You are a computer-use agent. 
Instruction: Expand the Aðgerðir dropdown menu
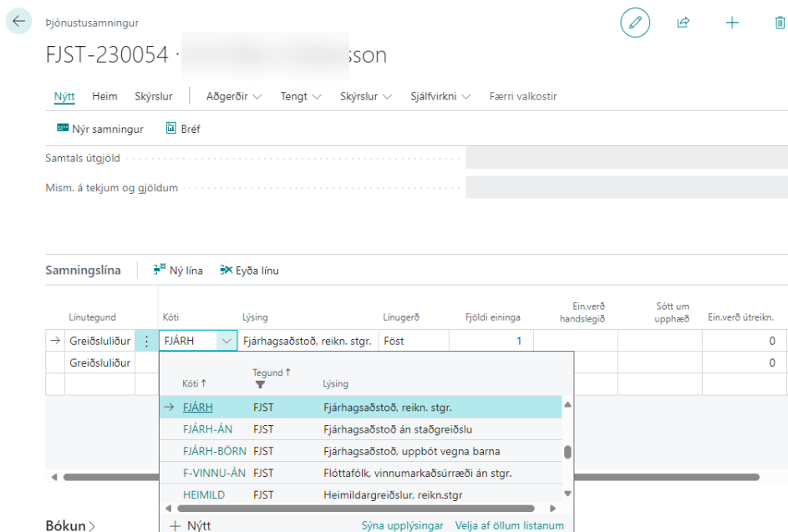(234, 96)
